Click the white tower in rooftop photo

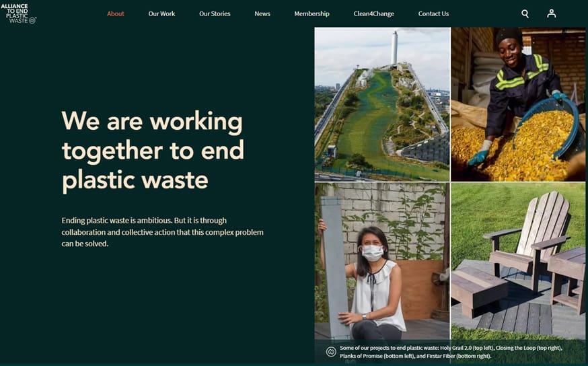coord(394,47)
